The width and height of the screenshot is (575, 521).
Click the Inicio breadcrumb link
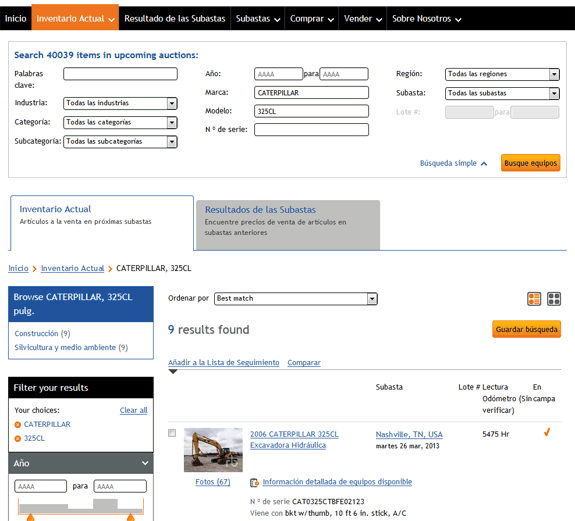[x=18, y=268]
